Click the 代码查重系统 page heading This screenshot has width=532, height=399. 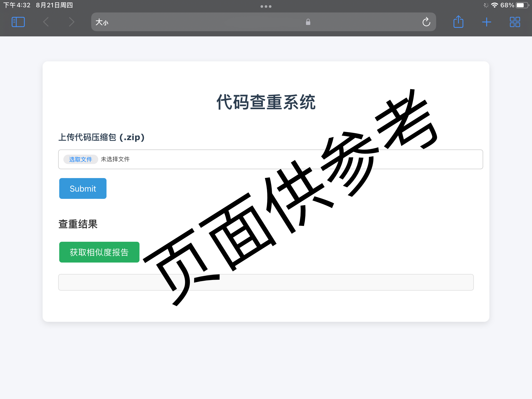point(266,102)
